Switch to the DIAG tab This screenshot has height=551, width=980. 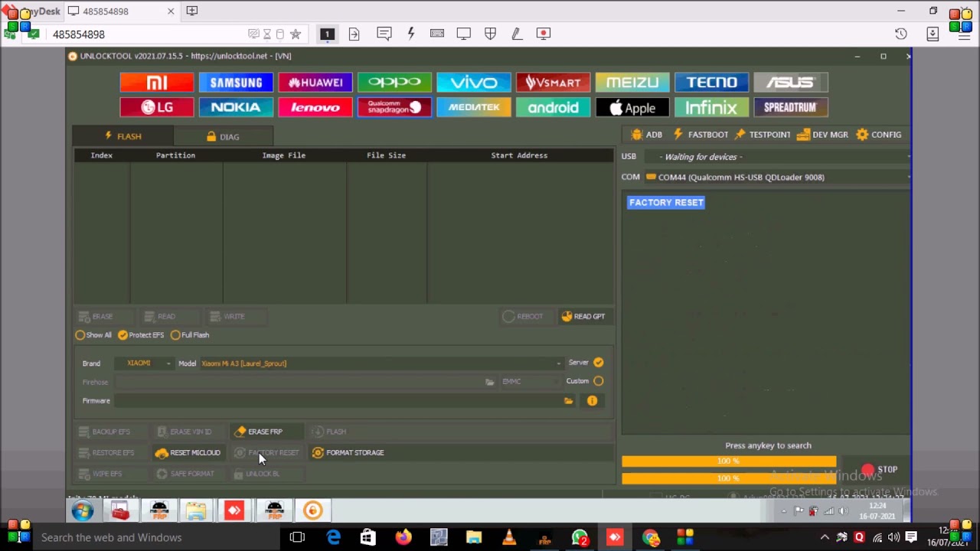coord(224,137)
